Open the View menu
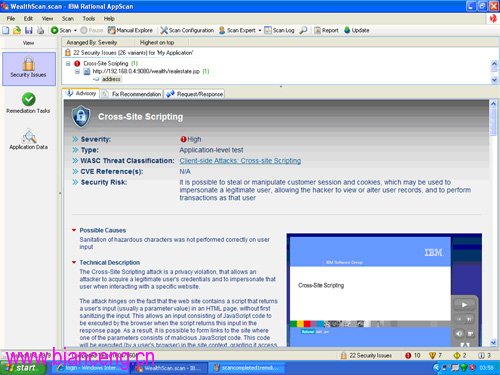 coord(47,19)
